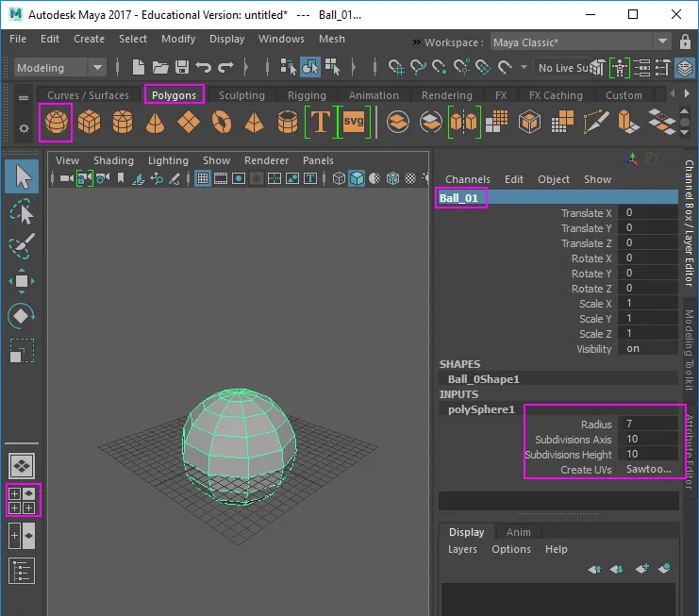The height and width of the screenshot is (616, 699).
Task: Activate the Scale tool in toolbox
Action: click(22, 350)
